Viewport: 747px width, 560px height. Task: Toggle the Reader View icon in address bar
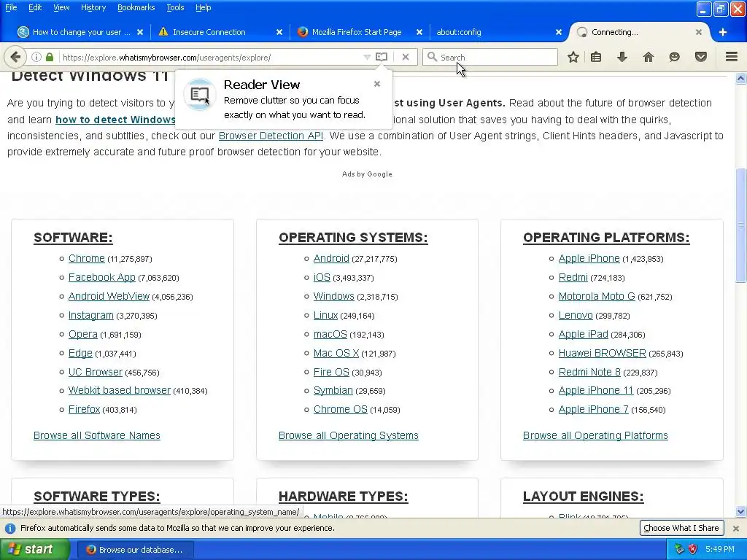point(381,57)
